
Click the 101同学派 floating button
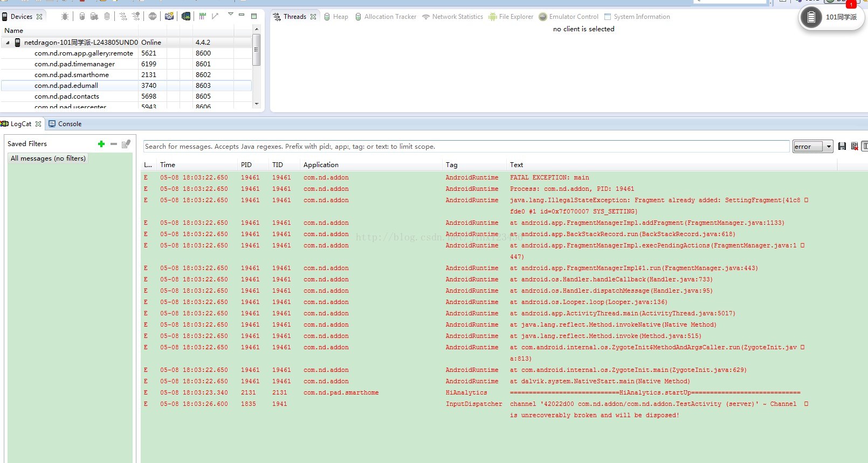(x=831, y=17)
